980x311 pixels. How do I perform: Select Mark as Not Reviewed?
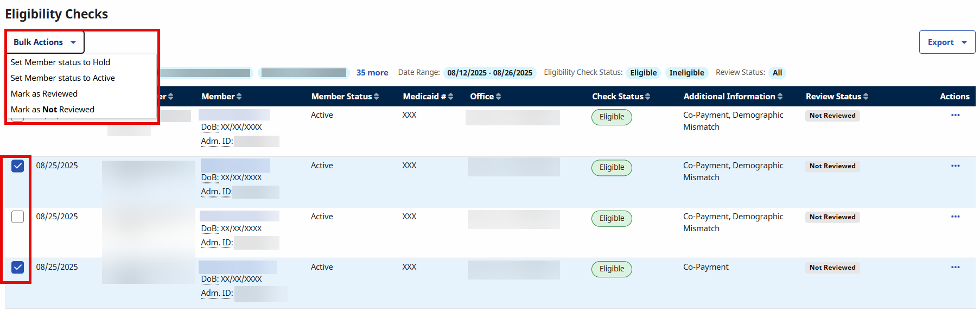click(x=53, y=110)
